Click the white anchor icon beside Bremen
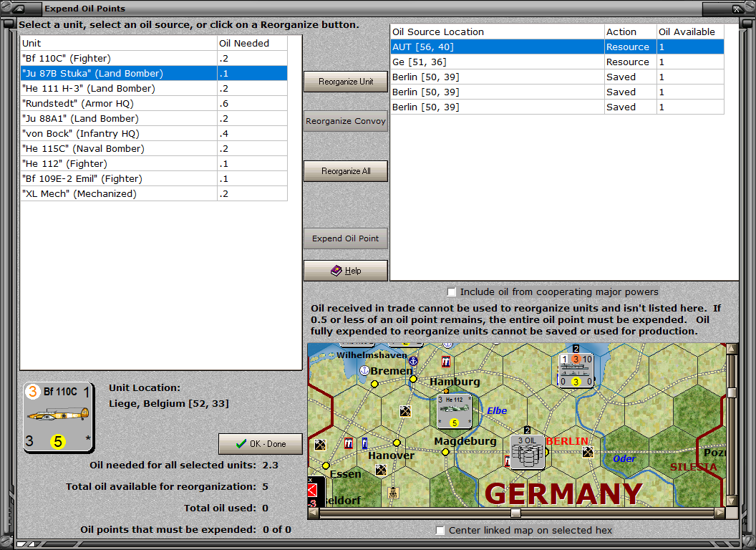Screen dimensions: 756x550 [x=365, y=370]
